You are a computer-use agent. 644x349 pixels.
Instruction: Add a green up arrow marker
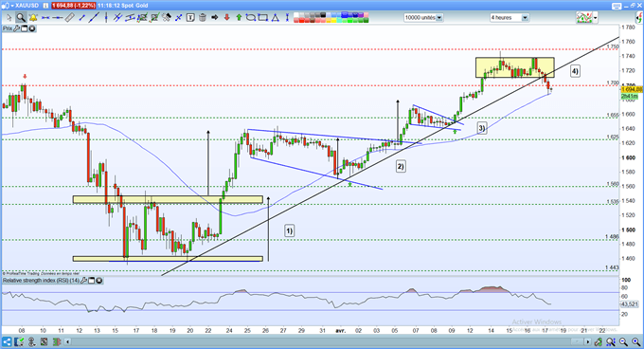239,18
